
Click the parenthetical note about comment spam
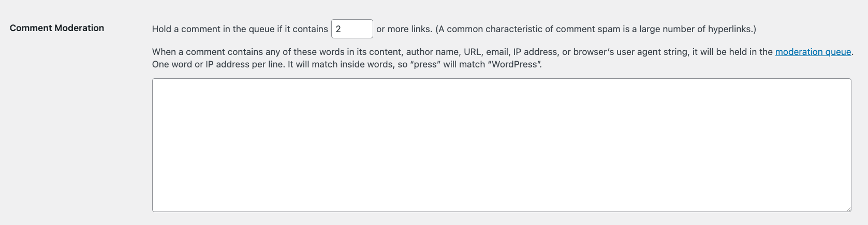point(595,29)
